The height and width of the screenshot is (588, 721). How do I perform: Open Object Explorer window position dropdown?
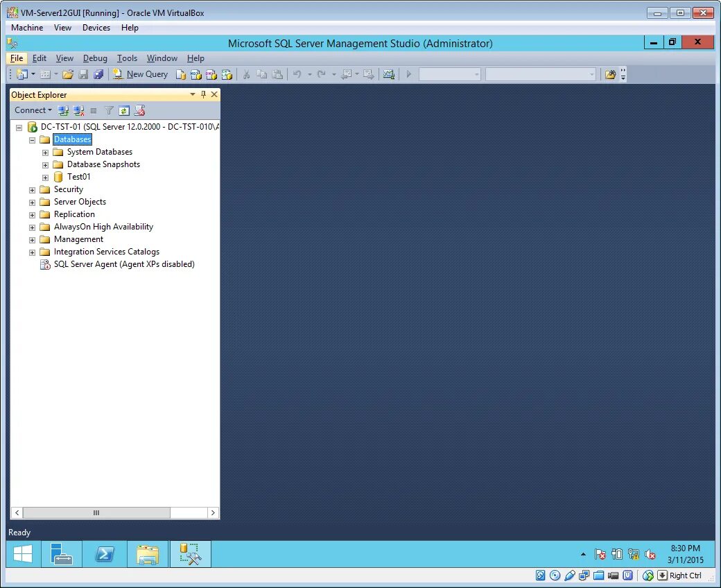click(x=193, y=94)
